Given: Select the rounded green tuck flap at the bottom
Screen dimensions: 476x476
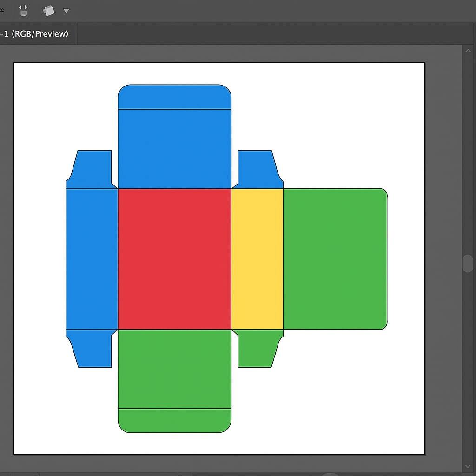Looking at the screenshot, I should (x=175, y=420).
